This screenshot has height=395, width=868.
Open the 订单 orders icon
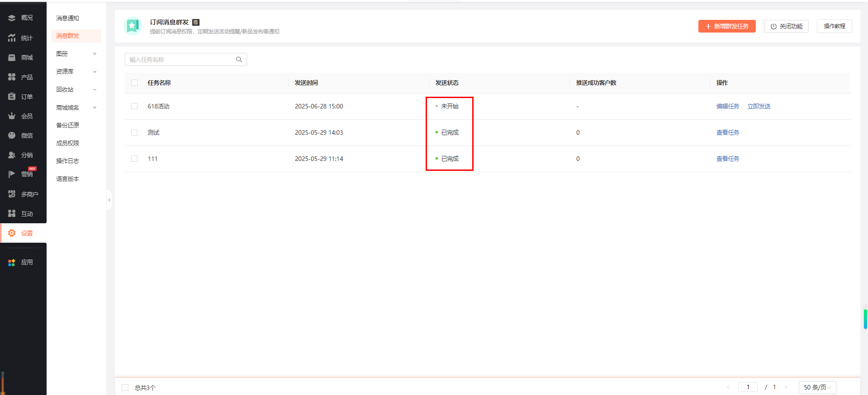[12, 96]
